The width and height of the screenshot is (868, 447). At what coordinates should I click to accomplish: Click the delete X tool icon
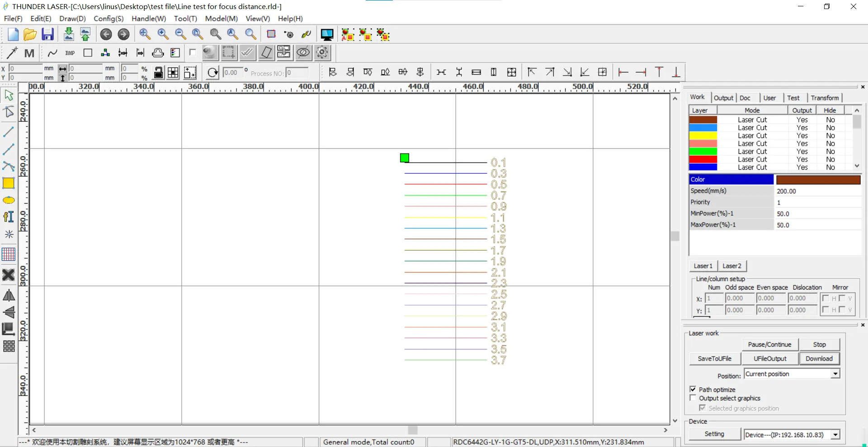(9, 275)
